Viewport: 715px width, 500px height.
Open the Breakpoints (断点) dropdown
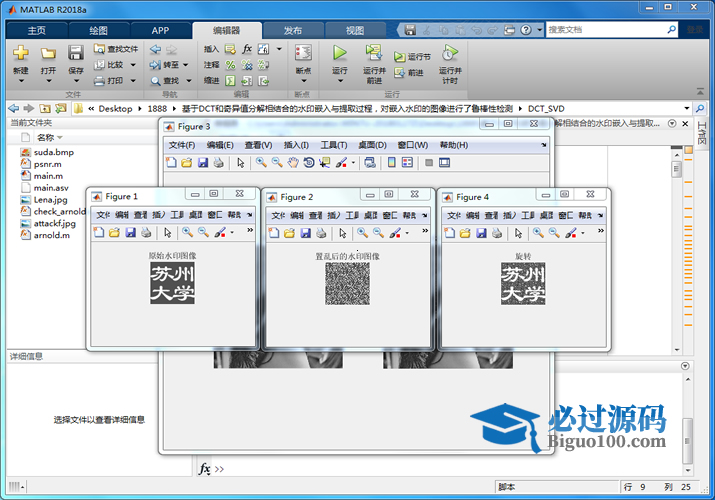coord(304,81)
